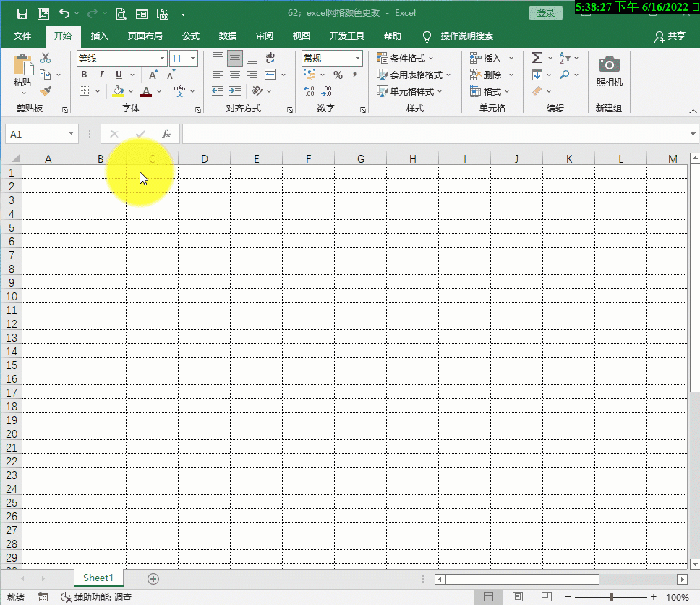Toggle top vertical alignment
Image resolution: width=700 pixels, height=605 pixels.
tap(218, 56)
